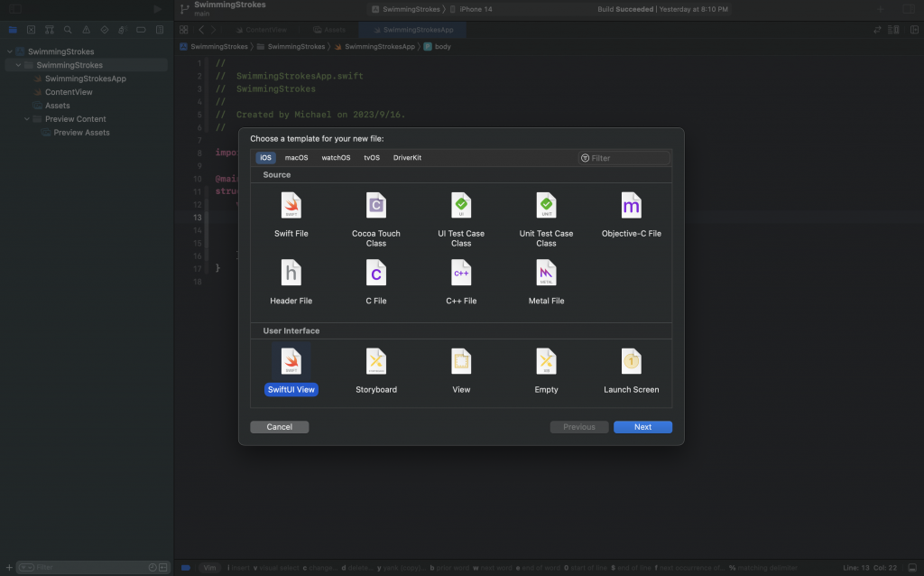Open the Report navigator icon
The image size is (924, 576).
160,30
